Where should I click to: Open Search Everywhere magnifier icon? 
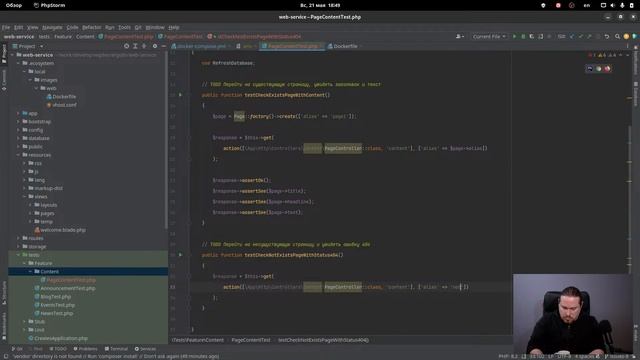click(x=618, y=37)
